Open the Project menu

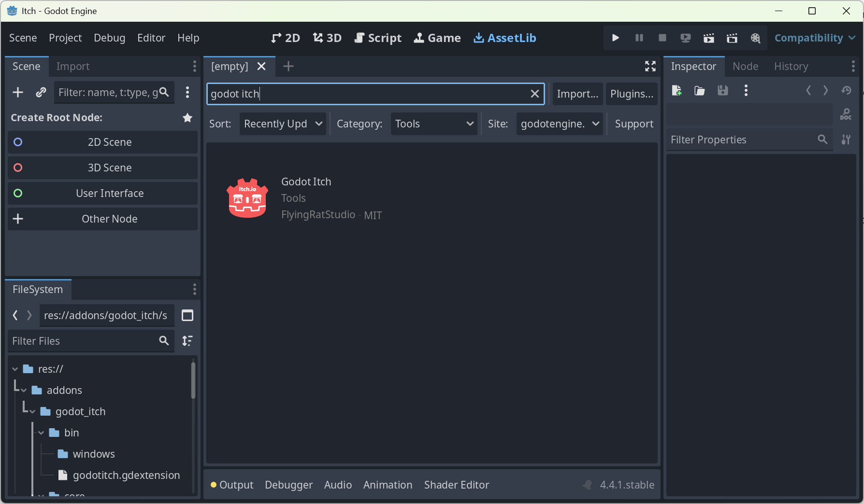(65, 38)
